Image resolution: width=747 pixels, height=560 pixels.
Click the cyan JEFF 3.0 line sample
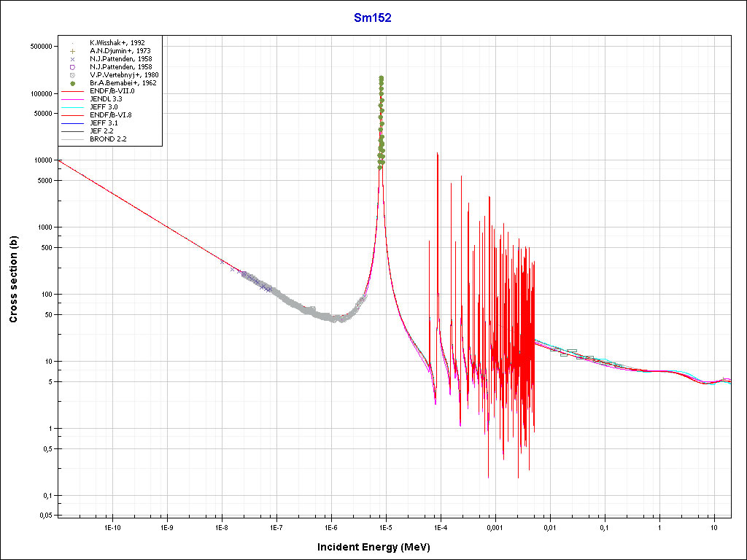(x=73, y=107)
